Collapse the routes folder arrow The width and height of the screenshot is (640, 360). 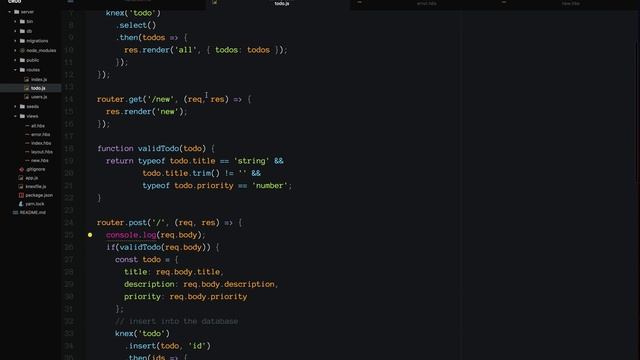[x=16, y=70]
